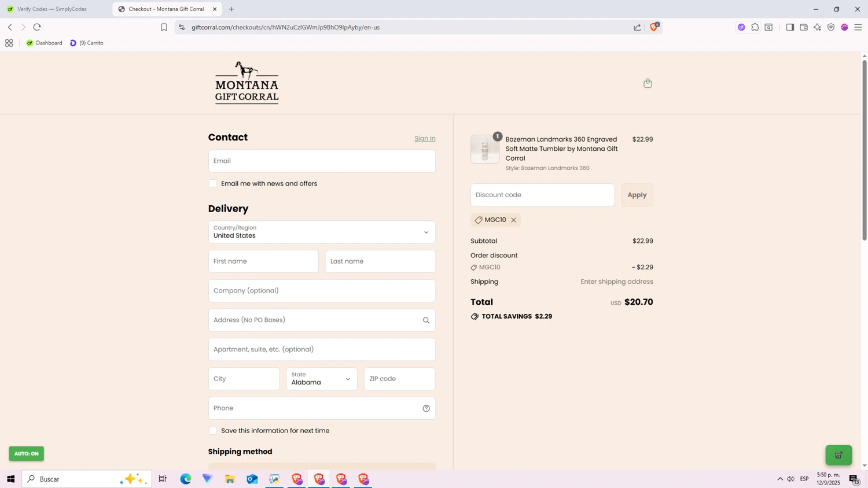Apply the discount code
The image size is (868, 488).
(637, 195)
